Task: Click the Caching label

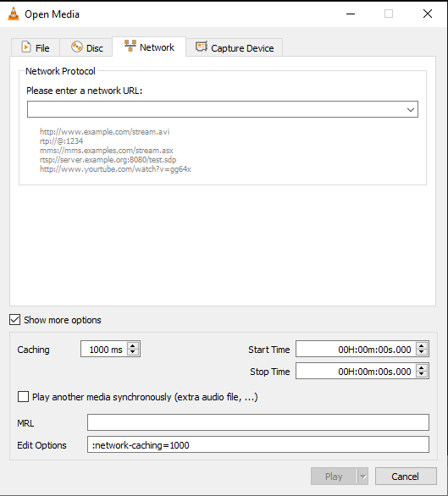Action: pos(33,350)
